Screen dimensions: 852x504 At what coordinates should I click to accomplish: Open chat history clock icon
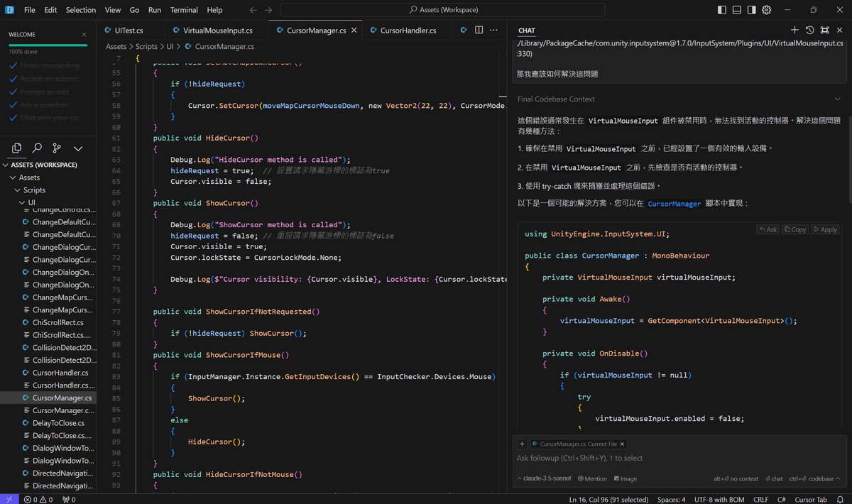[809, 30]
